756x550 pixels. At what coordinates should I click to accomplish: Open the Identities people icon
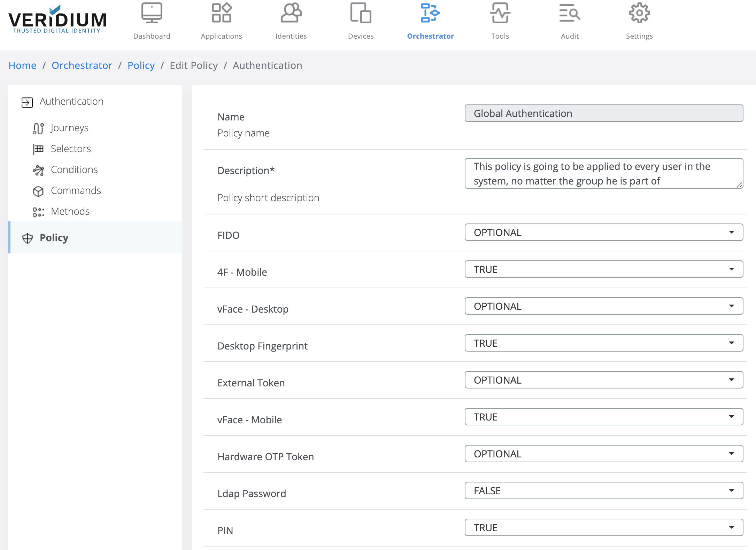[291, 13]
